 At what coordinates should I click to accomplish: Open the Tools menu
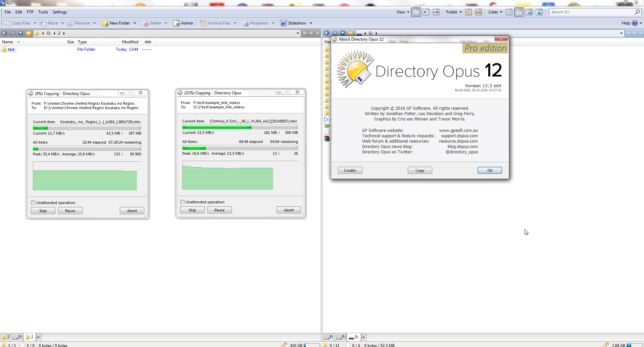click(43, 12)
